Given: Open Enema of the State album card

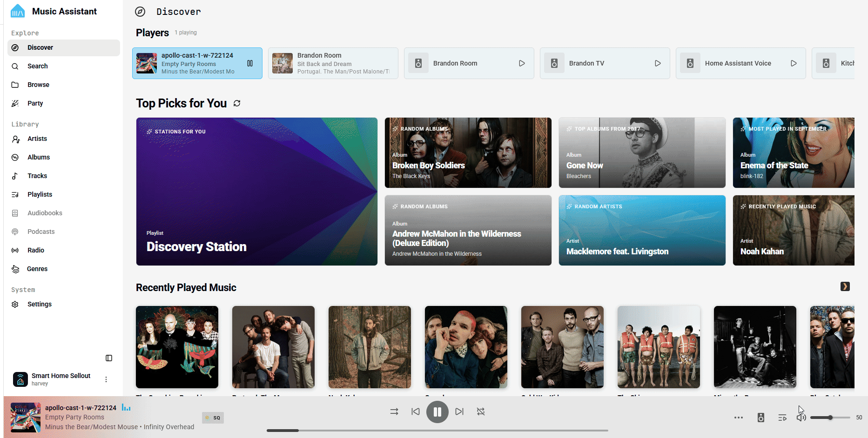Looking at the screenshot, I should click(x=794, y=153).
